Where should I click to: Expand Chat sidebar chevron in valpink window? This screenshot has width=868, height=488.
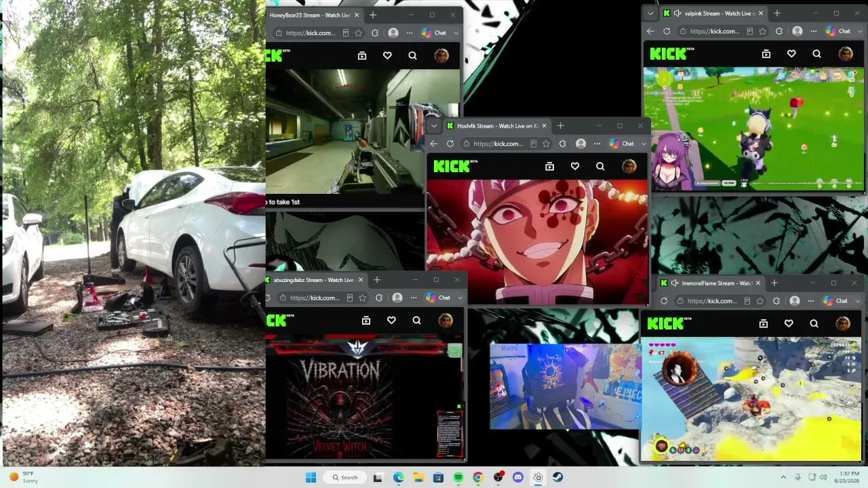coord(860,31)
